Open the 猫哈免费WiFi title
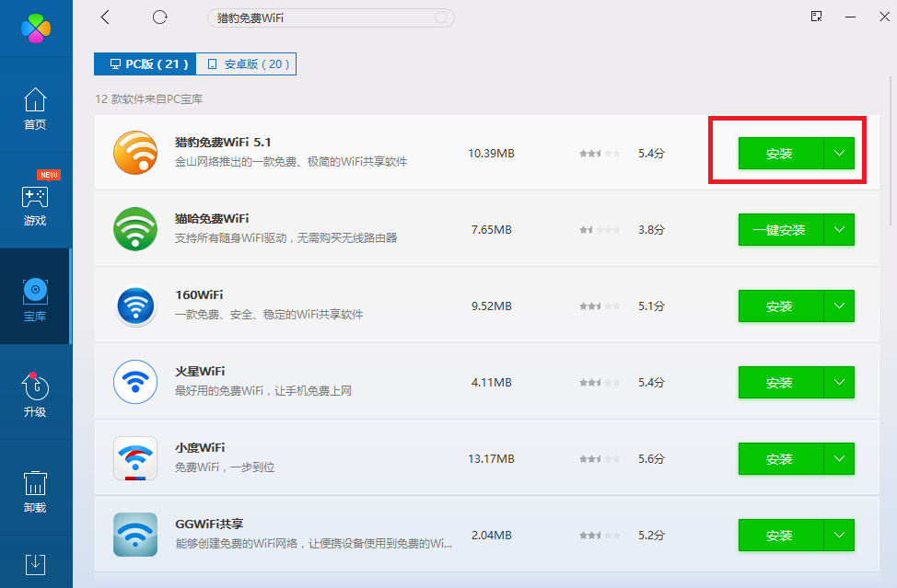897x588 pixels. click(x=212, y=219)
